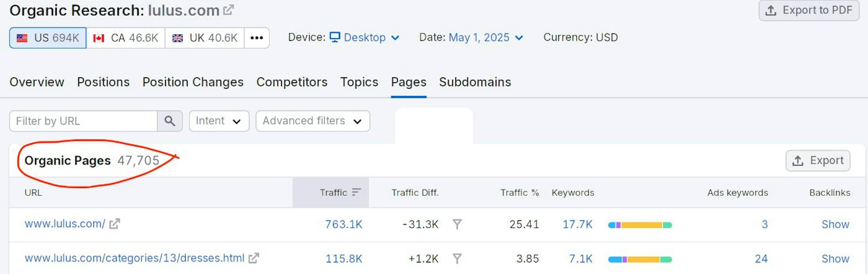Click filter funnel icon in homepage row
This screenshot has width=868, height=274.
click(457, 224)
